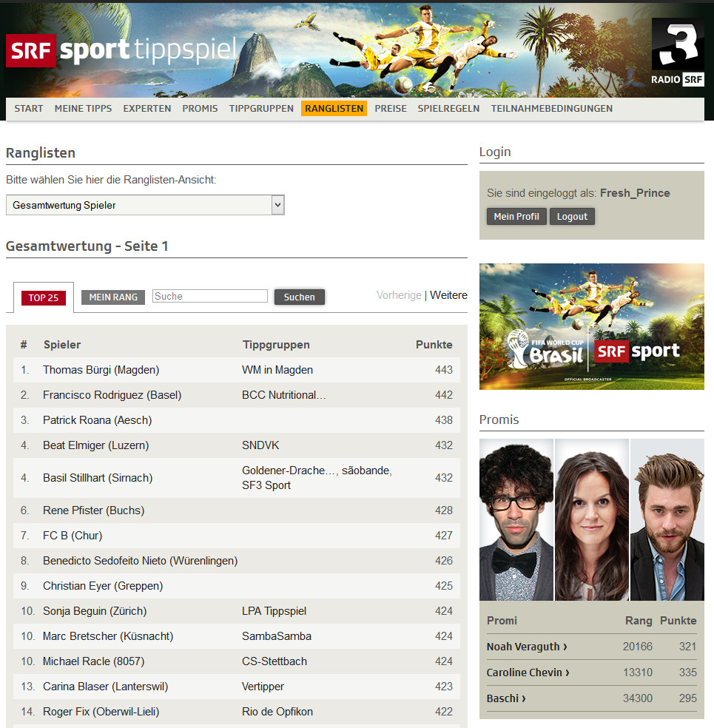Select player Francisco Rodriguez (Basel)

pyautogui.click(x=112, y=395)
